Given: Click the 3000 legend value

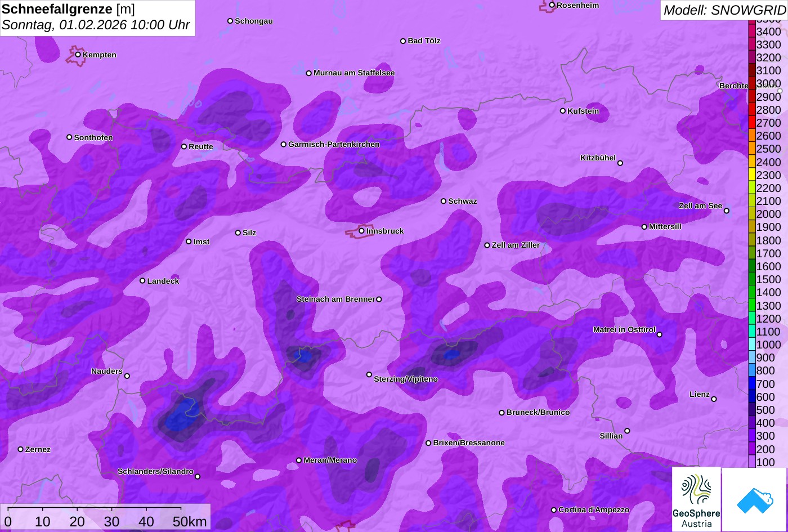Looking at the screenshot, I should 769,83.
